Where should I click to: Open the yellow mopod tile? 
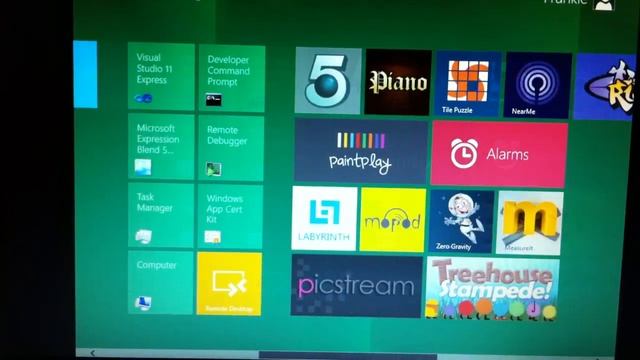click(x=393, y=220)
